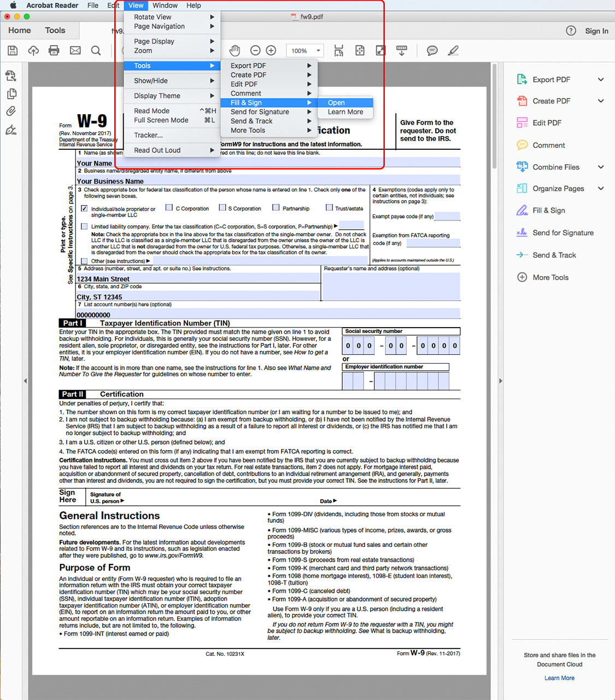Click the fit width scrolling icon
The image size is (615, 700).
pyautogui.click(x=339, y=51)
